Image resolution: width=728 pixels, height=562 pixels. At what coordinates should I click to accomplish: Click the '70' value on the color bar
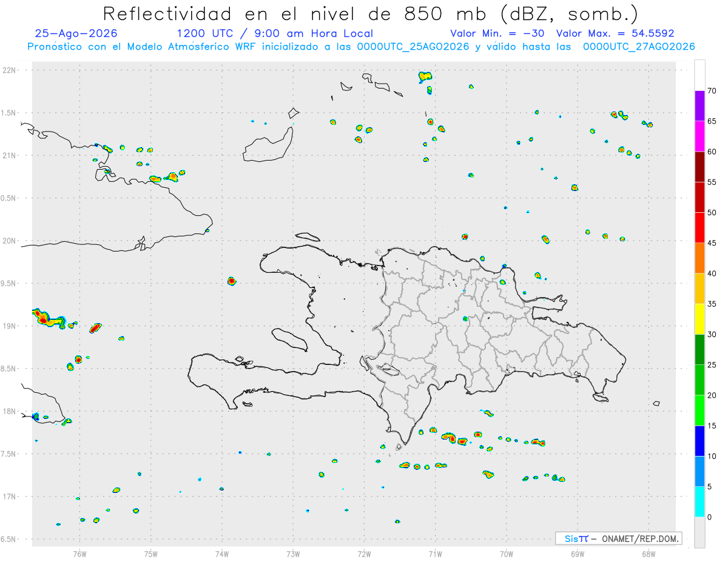[712, 91]
